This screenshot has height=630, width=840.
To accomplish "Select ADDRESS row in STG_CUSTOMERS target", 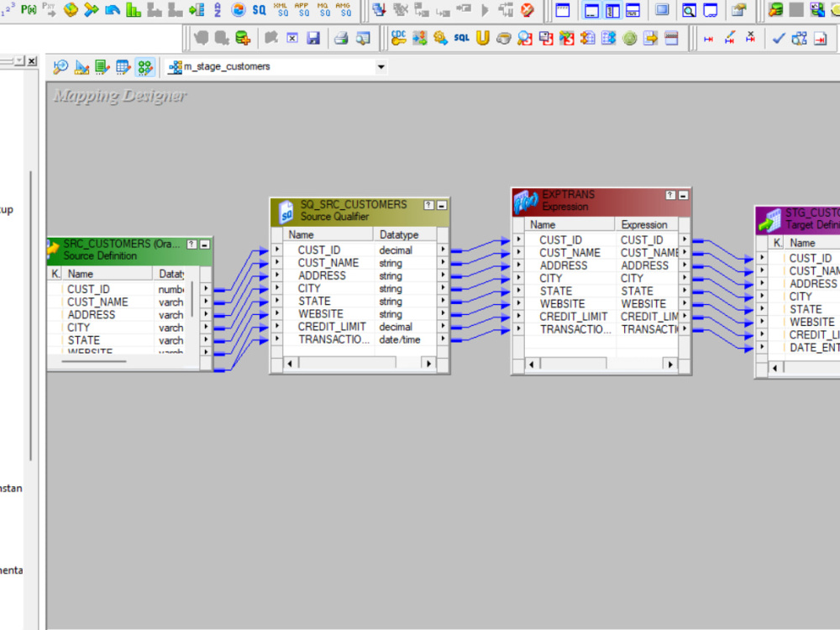I will point(812,284).
